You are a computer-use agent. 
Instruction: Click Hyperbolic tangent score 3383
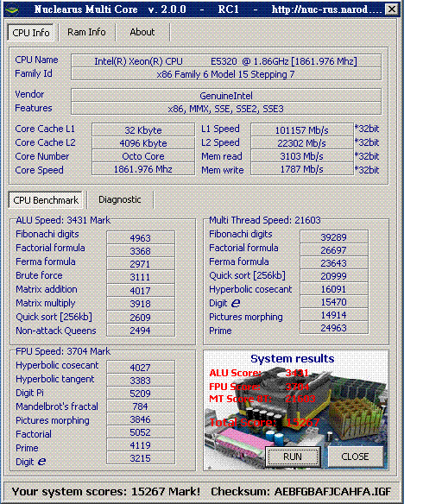pyautogui.click(x=141, y=381)
